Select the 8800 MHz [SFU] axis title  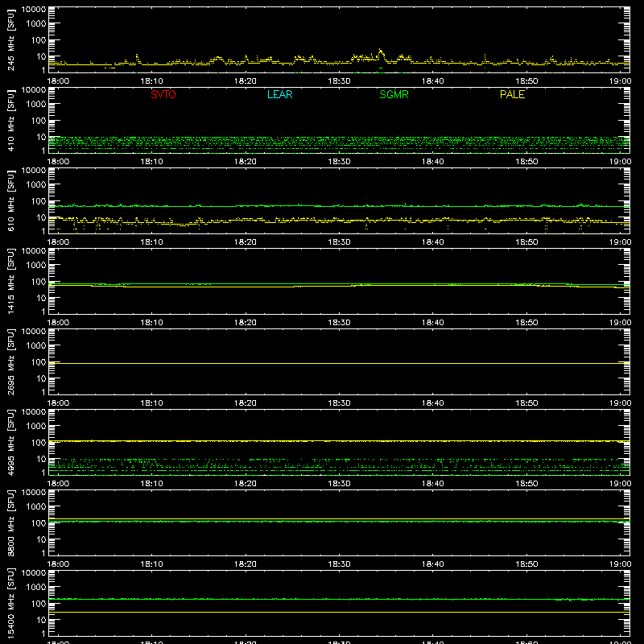[11, 522]
